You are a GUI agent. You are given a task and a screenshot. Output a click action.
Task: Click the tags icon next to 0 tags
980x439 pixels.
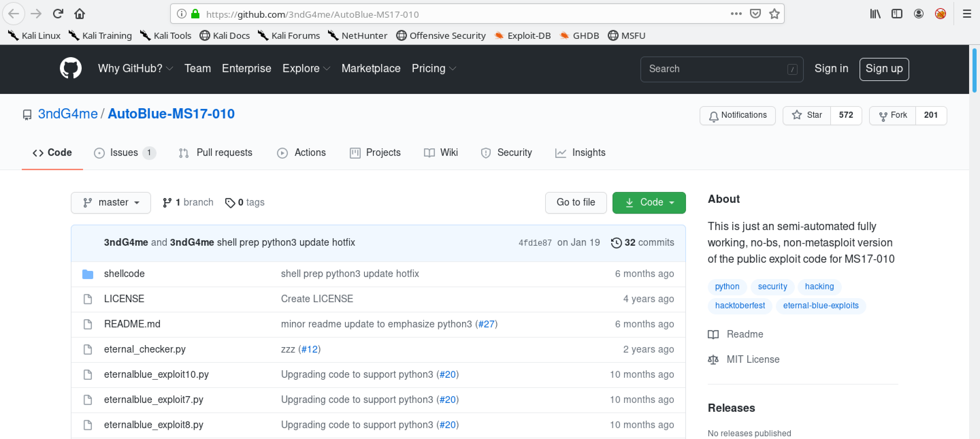230,203
